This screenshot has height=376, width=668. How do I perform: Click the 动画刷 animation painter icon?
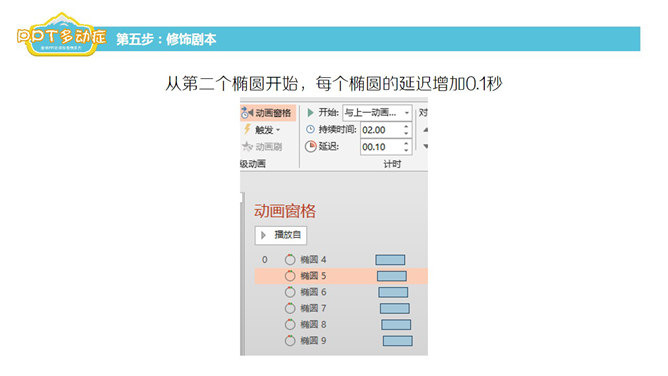247,146
